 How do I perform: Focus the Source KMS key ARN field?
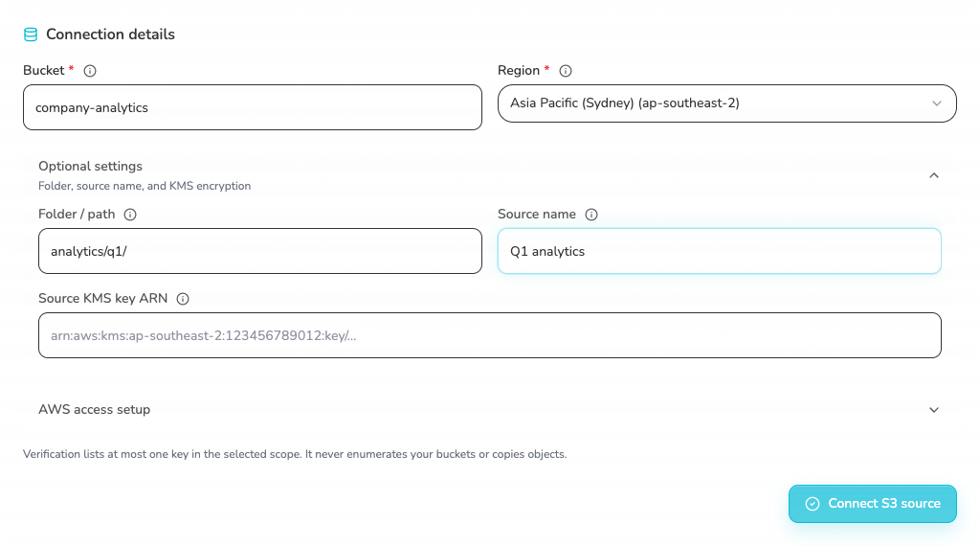point(490,335)
